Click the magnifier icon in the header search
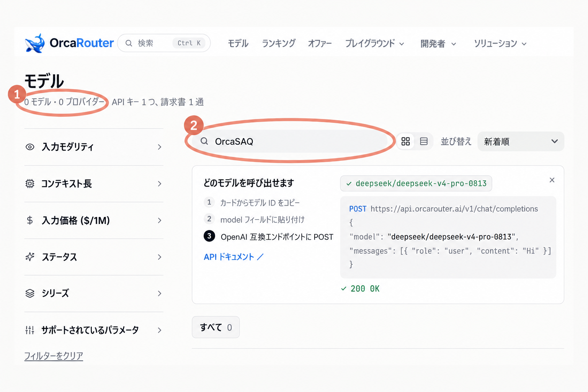The image size is (588, 392). 129,43
